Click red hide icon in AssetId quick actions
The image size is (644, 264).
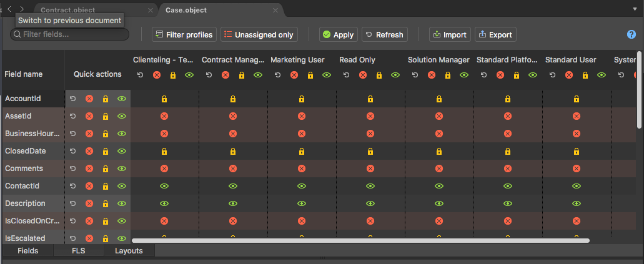[89, 116]
